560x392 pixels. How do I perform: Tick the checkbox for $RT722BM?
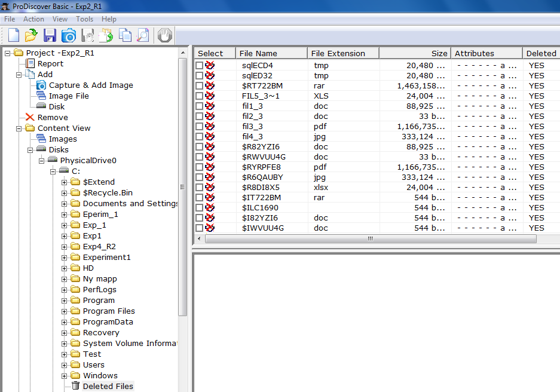coord(199,85)
